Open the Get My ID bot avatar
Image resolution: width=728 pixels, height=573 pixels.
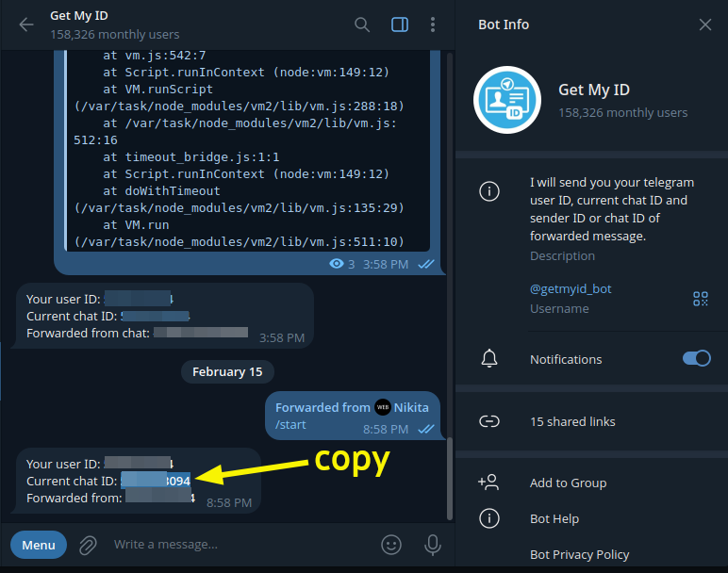(x=507, y=100)
